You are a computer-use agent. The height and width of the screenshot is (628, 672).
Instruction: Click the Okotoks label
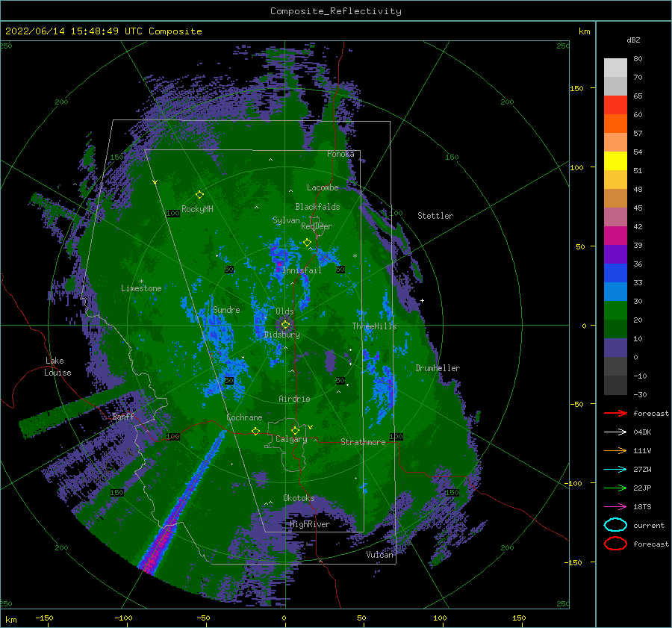point(299,498)
